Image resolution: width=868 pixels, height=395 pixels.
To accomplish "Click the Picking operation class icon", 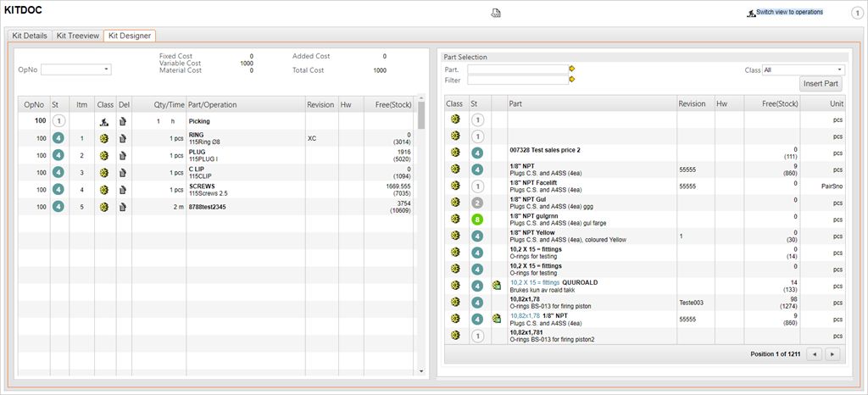I will tap(104, 121).
